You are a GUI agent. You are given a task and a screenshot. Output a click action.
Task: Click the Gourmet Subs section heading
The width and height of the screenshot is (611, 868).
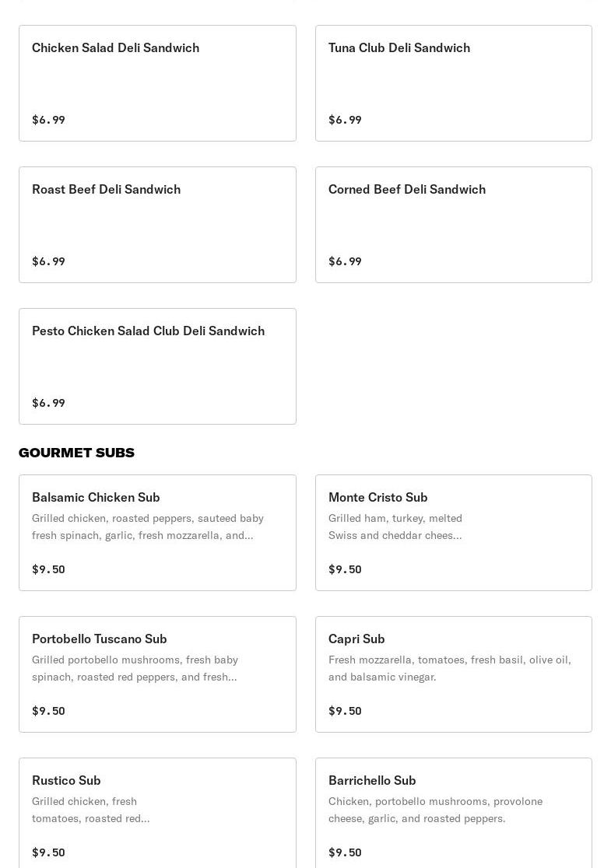tap(76, 453)
